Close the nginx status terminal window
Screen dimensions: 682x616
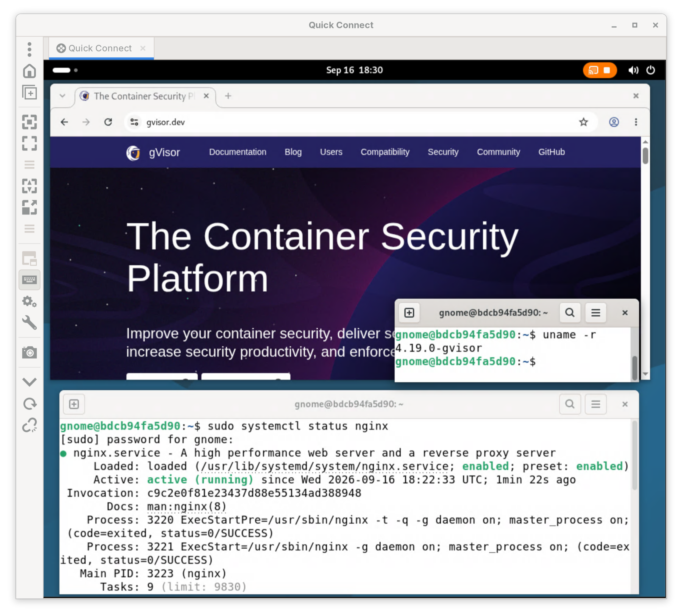click(625, 404)
